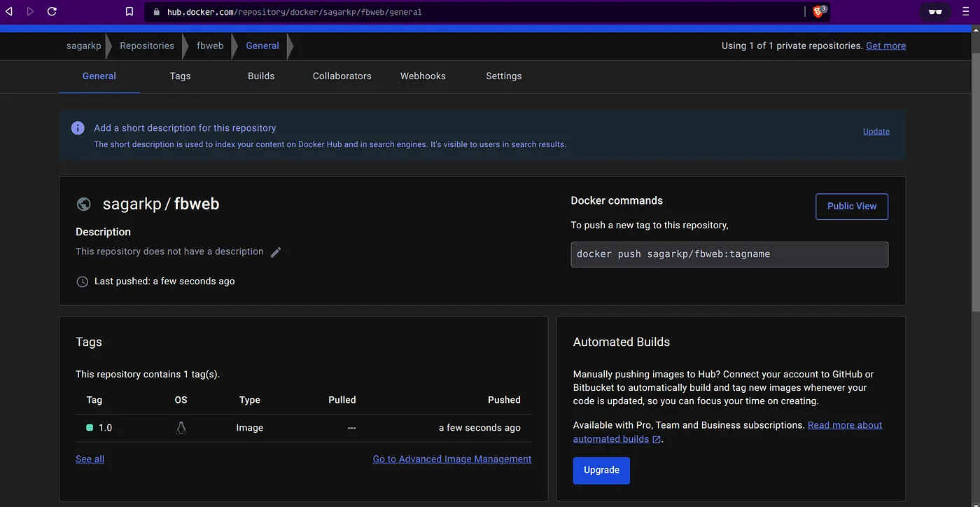
Task: Click 'a few seconds ago' in the tag row
Action: (479, 428)
